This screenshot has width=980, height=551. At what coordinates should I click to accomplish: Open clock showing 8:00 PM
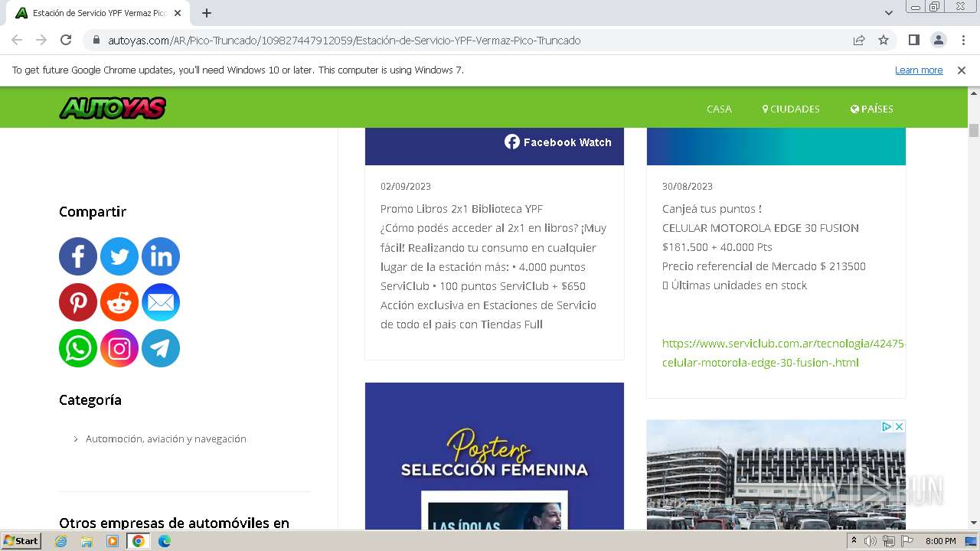[941, 541]
